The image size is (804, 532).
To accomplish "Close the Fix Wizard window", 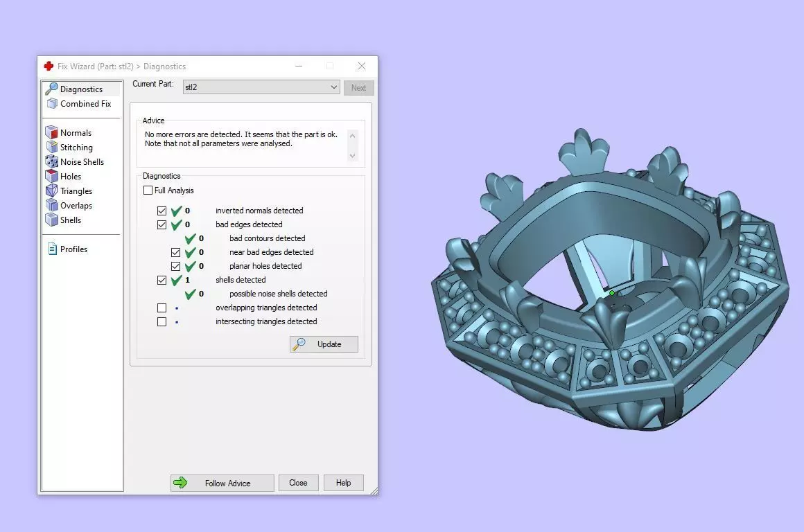I will pyautogui.click(x=362, y=66).
